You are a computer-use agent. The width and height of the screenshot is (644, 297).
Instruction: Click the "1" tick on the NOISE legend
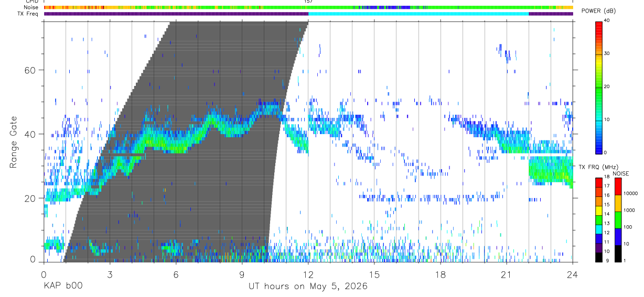[625, 260]
